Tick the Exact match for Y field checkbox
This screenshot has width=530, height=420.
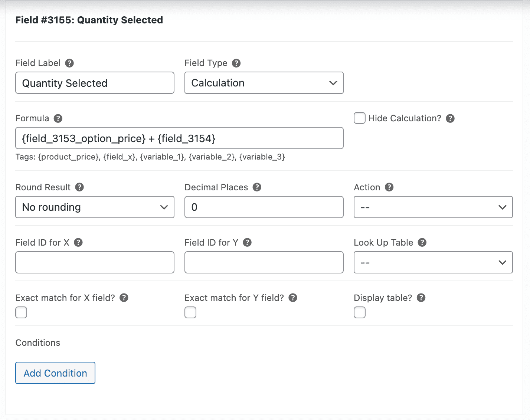click(x=190, y=312)
